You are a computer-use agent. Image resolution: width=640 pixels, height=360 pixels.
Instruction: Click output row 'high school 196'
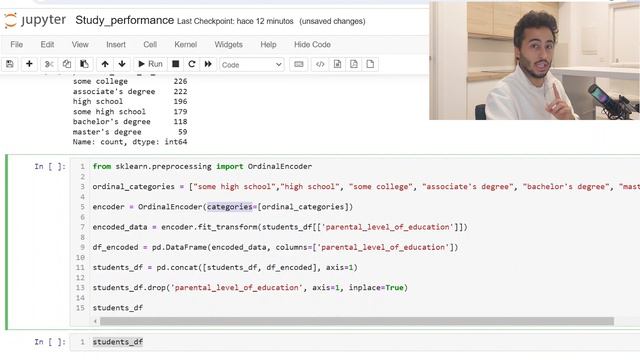(130, 101)
